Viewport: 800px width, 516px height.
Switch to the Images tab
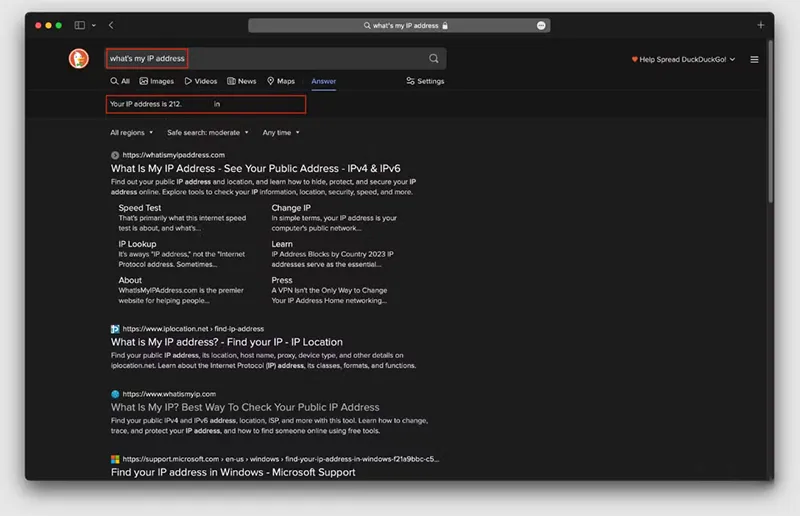click(x=157, y=81)
